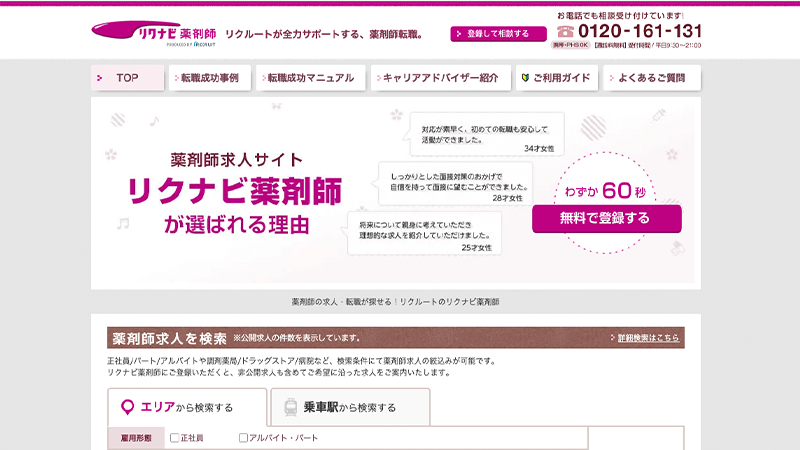Check the 正社員 checkbox
Screen dimensions: 800x450
click(174, 438)
